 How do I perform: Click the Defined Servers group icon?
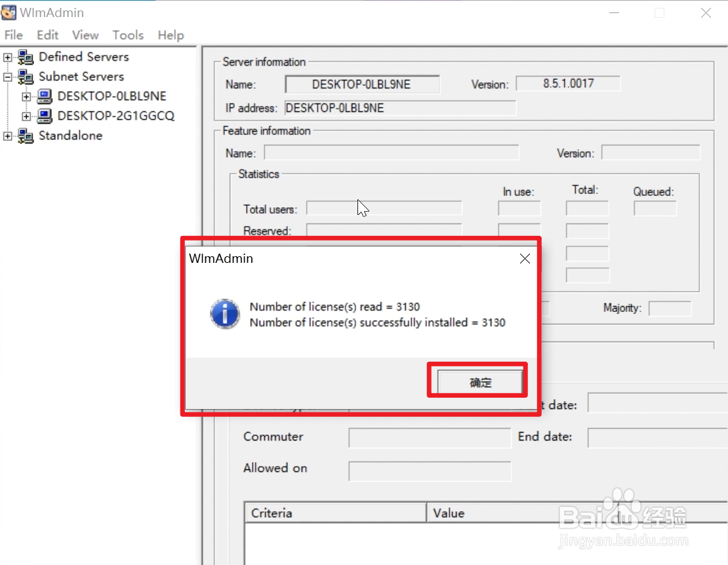coord(26,57)
